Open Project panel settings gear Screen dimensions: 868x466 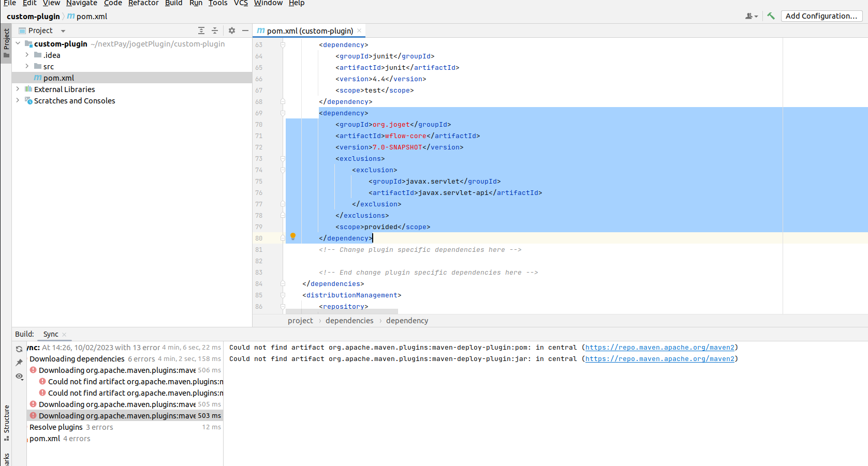(232, 31)
